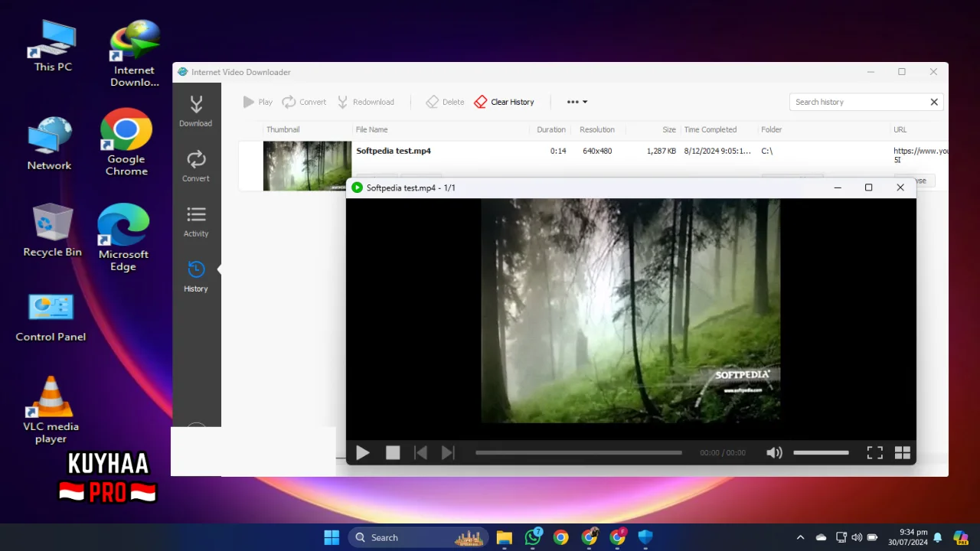This screenshot has width=980, height=551.
Task: Click the Convert toolbar button
Action: [x=304, y=102]
